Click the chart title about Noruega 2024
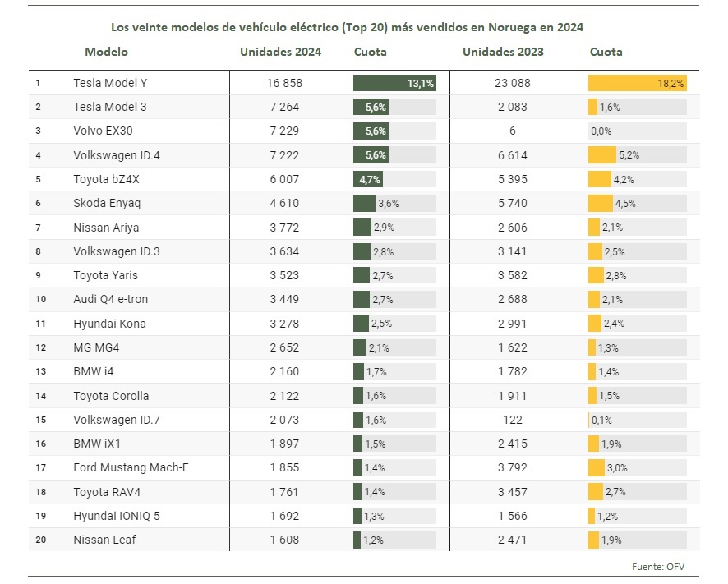728x584 pixels. pos(347,27)
